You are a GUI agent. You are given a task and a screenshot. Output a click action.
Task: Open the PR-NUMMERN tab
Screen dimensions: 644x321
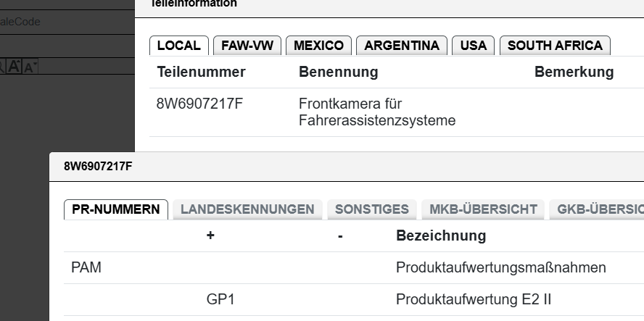pos(116,209)
